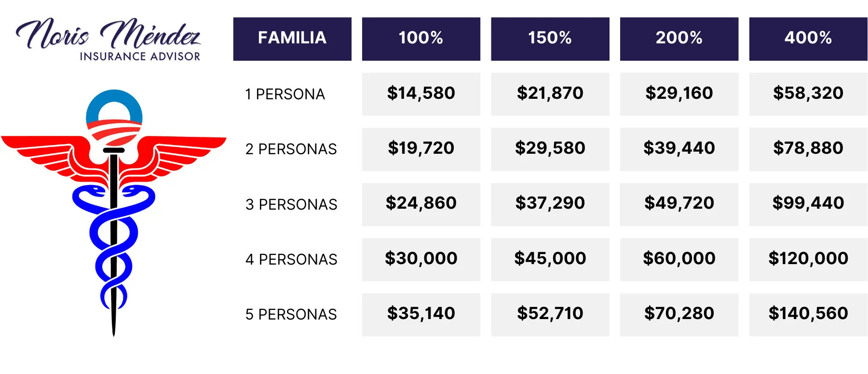This screenshot has height=374, width=868.
Task: Select the 150% column header
Action: point(550,39)
